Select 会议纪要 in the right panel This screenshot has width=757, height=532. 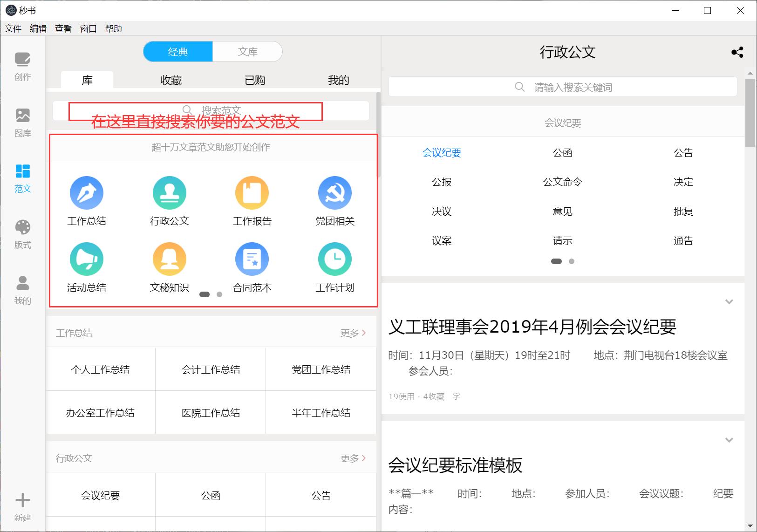[x=441, y=152]
